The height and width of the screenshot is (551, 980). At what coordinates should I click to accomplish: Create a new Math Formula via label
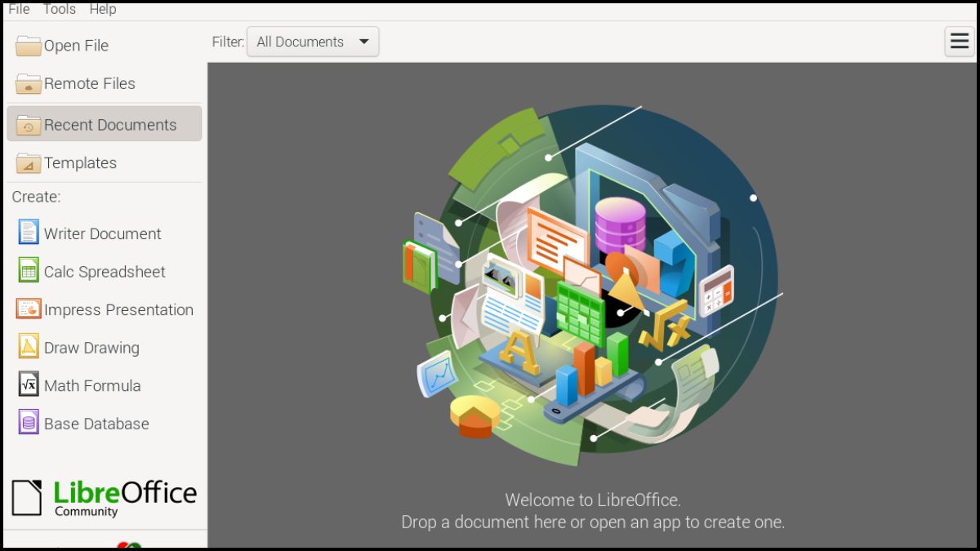tap(92, 385)
